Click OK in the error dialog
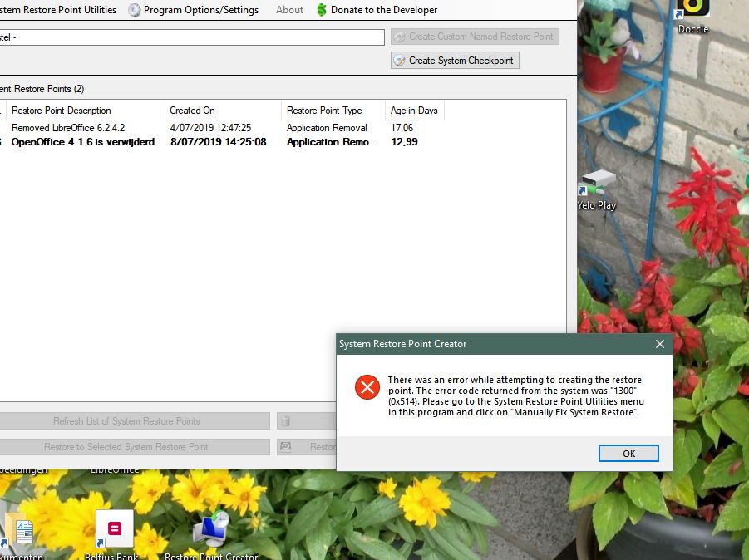The width and height of the screenshot is (749, 560). [628, 453]
